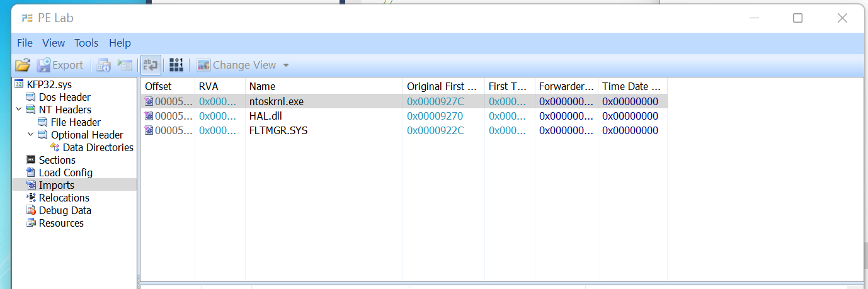Collapse the NT Headers node
The image size is (868, 289).
point(18,110)
